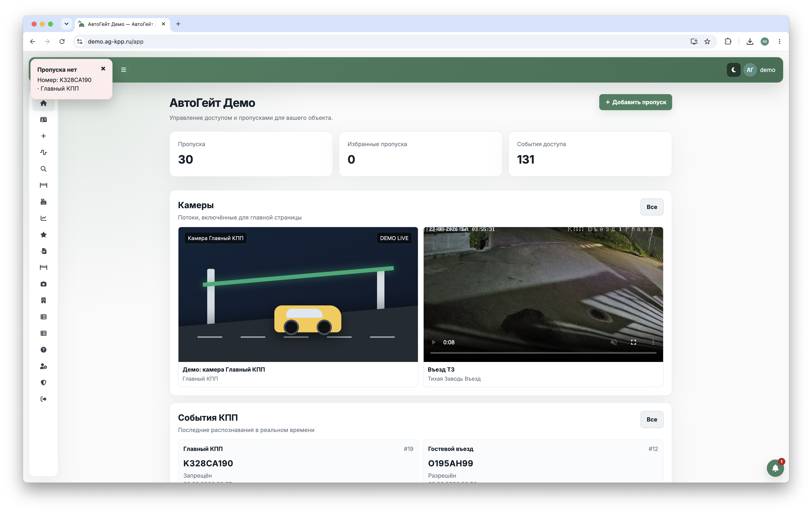Toggle dark mode with the moon button

[733, 70]
